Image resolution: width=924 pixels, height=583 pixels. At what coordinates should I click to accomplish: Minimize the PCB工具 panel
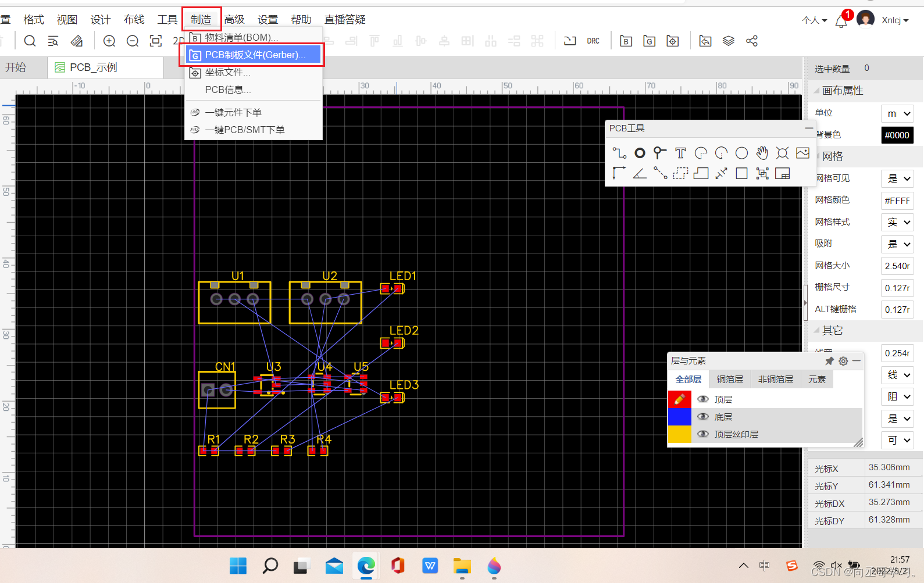click(x=808, y=128)
